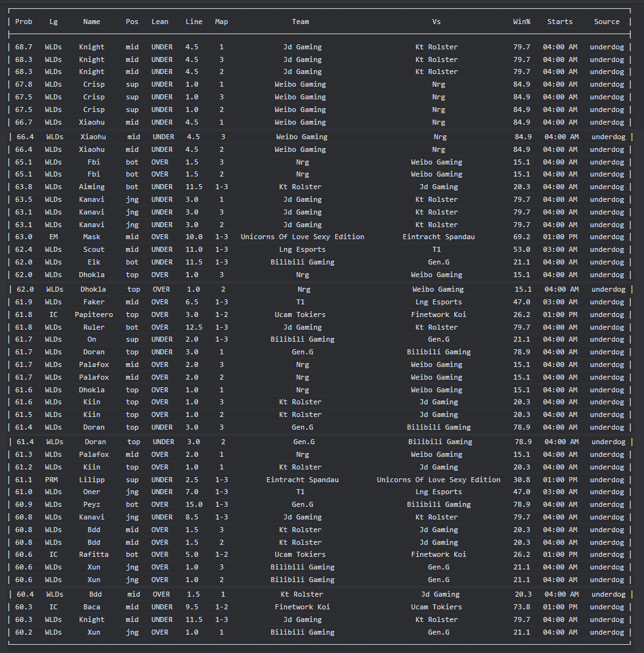The image size is (644, 653).
Task: Click the 7.0 line value
Action: click(192, 492)
